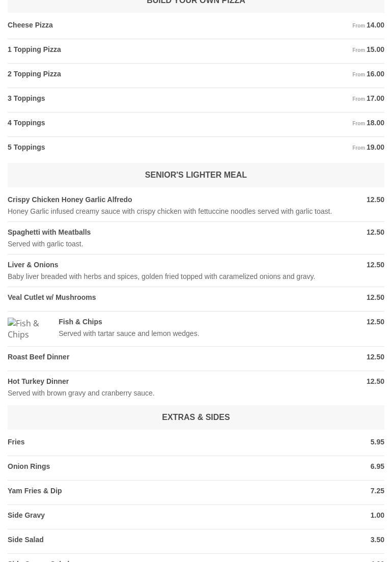The image size is (392, 562).
Task: Click the 5 Toppings price From 19.00
Action: [368, 147]
